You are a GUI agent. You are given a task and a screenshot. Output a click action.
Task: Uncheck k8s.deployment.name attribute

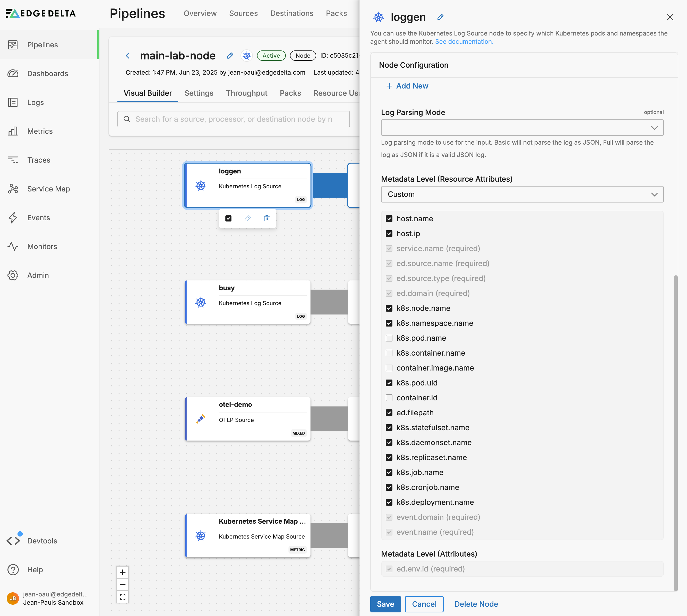(x=389, y=502)
